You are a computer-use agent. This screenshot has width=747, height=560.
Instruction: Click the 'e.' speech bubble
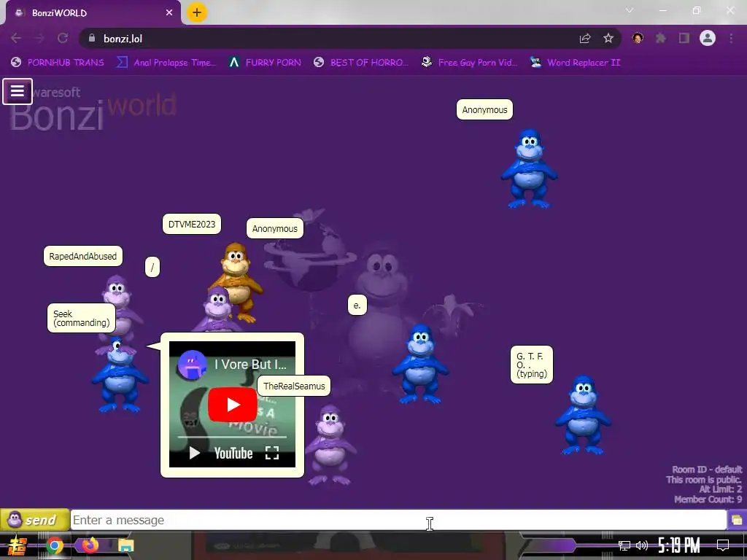tap(357, 306)
